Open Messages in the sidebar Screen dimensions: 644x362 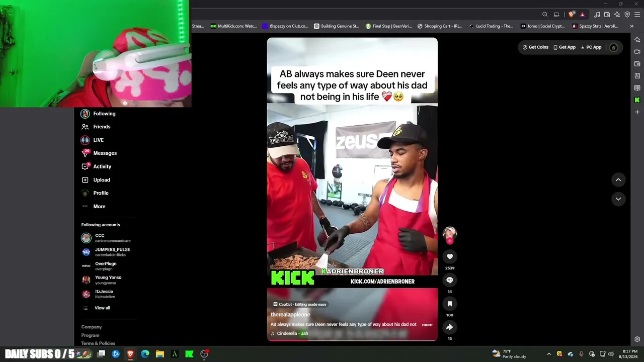click(x=99, y=153)
